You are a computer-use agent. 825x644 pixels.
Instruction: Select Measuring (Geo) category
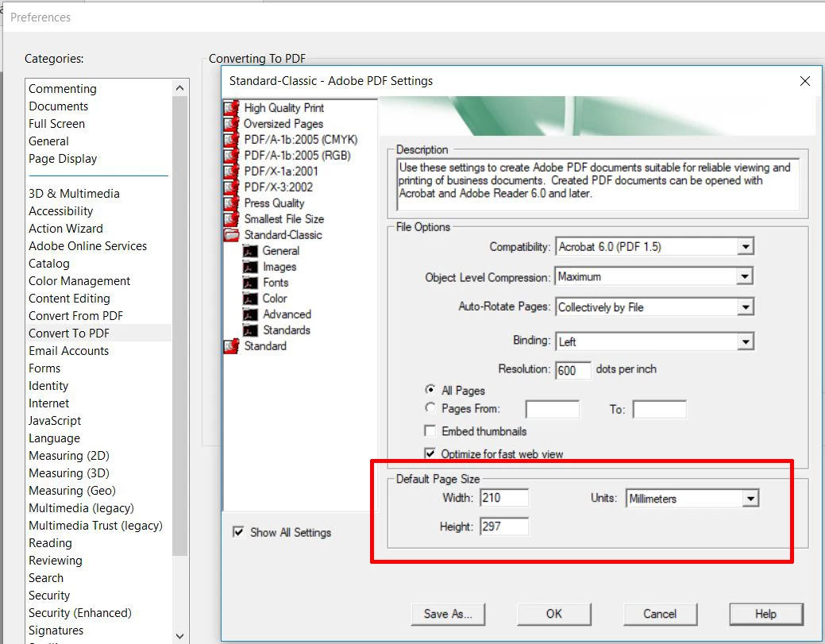tap(72, 491)
